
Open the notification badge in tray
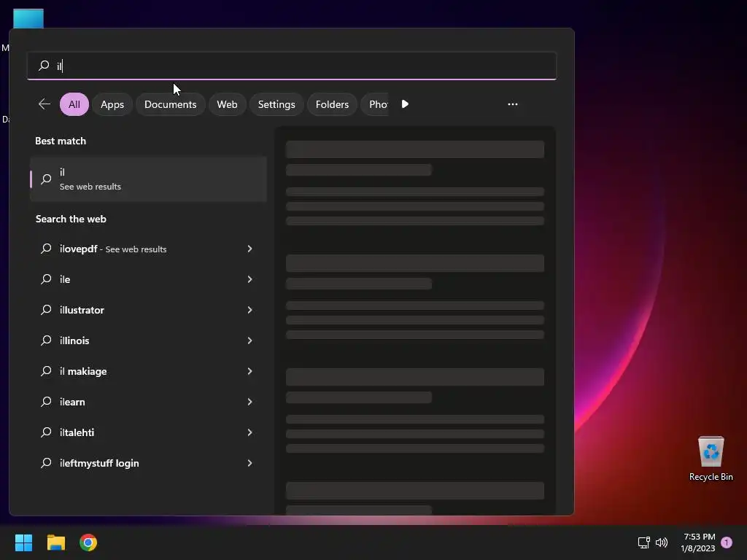[x=727, y=542]
